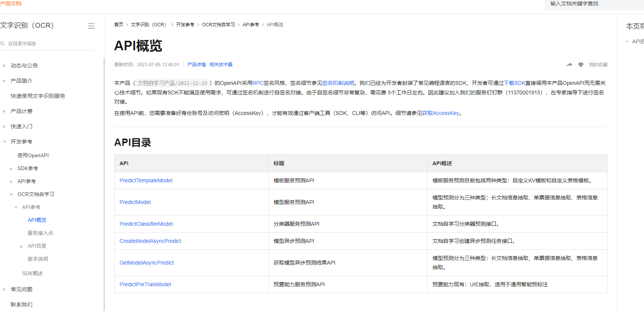Open 联系我们 sidebar item
The image size is (644, 311).
point(21,305)
